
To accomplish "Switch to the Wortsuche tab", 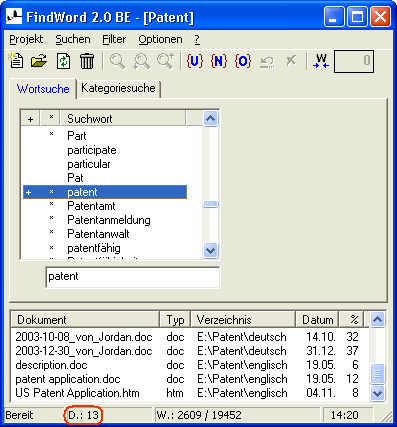I will [x=43, y=89].
